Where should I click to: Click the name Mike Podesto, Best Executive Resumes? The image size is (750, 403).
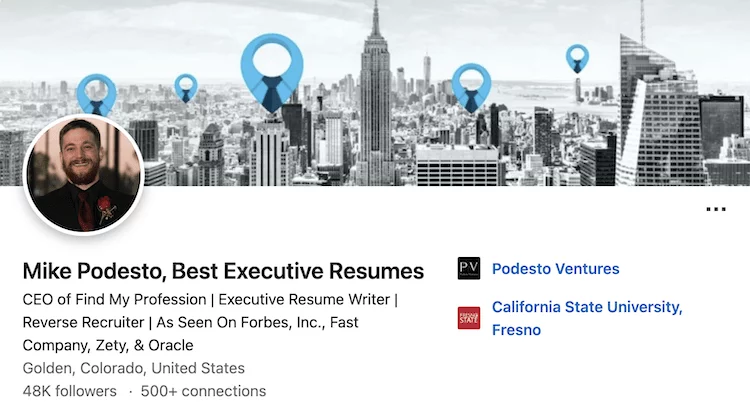coord(223,271)
